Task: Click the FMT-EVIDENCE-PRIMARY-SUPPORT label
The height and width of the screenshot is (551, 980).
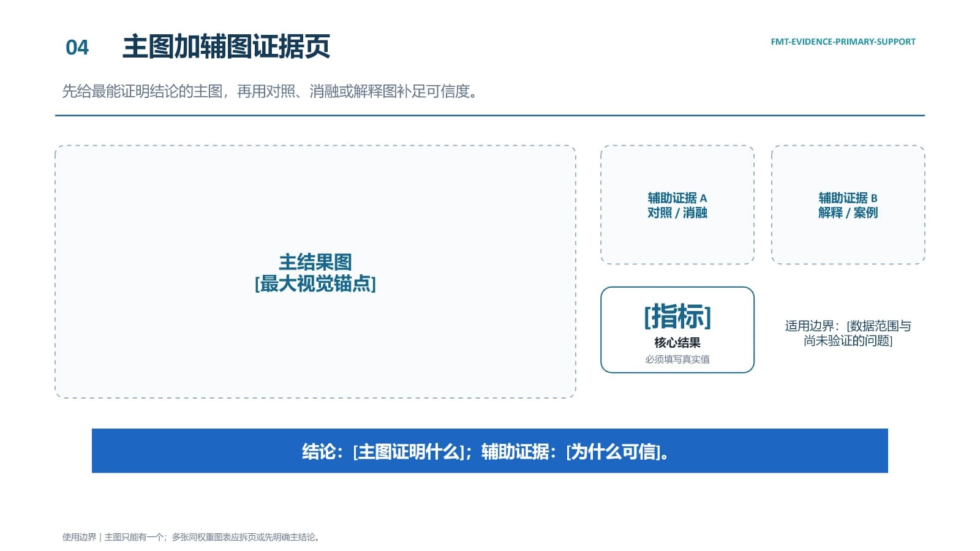Action: (x=843, y=42)
